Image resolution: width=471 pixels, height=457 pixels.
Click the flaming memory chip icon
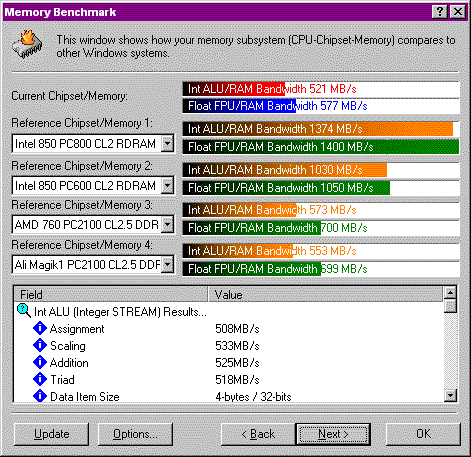coord(28,44)
